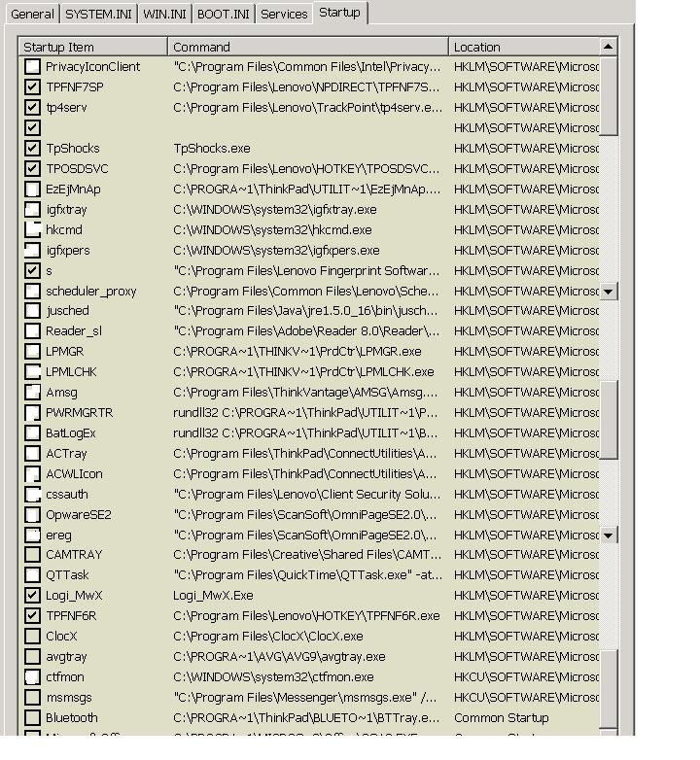Screen dimensions: 700x760
Task: Uncheck the checkbox for item 's'
Action: (32, 270)
